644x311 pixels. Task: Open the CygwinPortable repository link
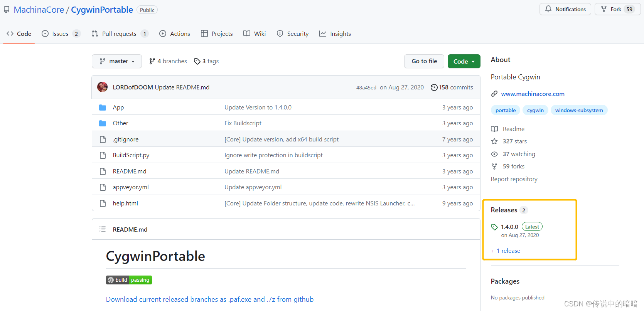point(102,10)
